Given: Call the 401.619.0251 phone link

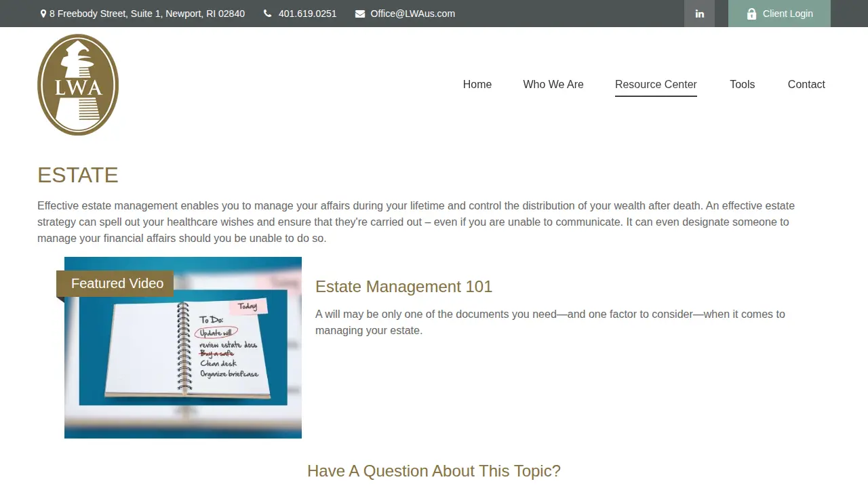Looking at the screenshot, I should pyautogui.click(x=307, y=14).
